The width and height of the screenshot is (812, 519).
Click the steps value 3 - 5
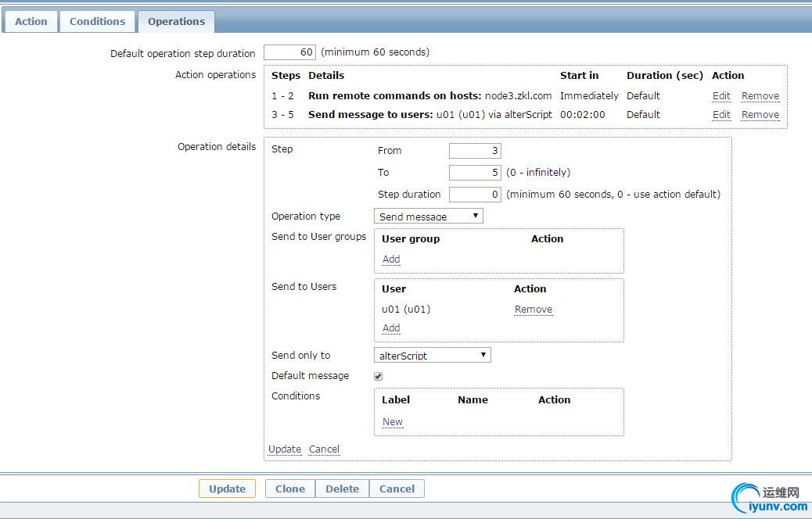point(282,114)
